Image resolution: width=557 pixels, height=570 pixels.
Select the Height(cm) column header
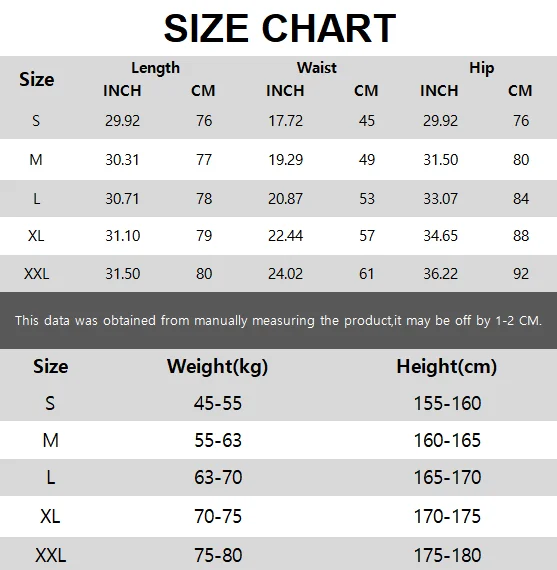click(446, 366)
